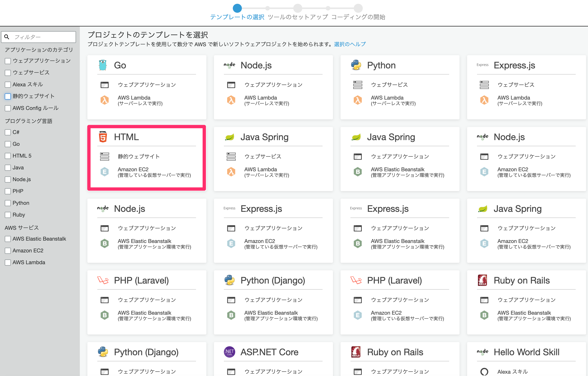Check the Python language checkbox
588x376 pixels.
click(x=8, y=203)
